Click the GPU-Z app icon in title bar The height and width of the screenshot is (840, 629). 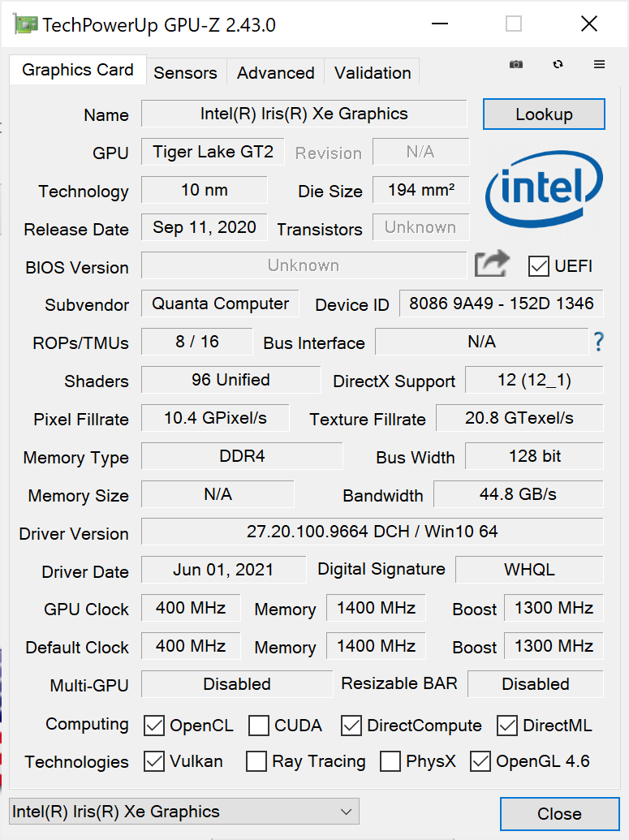(25, 24)
